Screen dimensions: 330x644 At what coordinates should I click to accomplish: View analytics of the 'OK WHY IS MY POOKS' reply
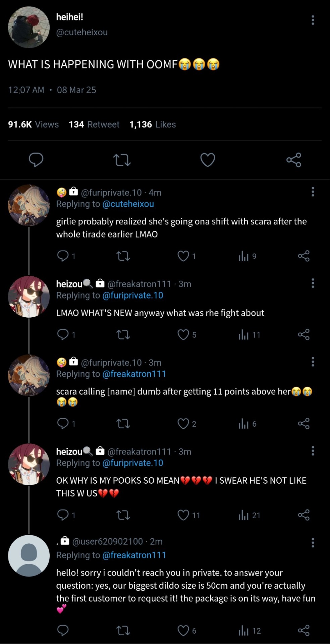[244, 515]
